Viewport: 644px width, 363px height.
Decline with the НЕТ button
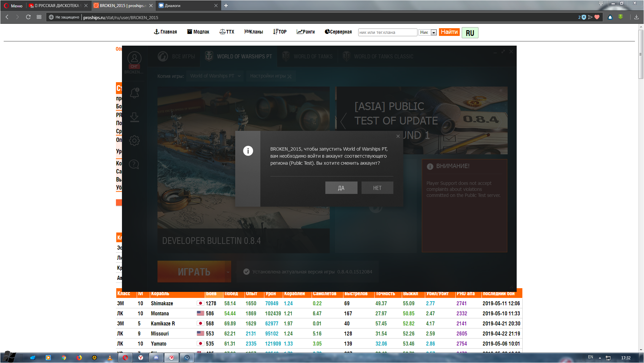click(377, 188)
